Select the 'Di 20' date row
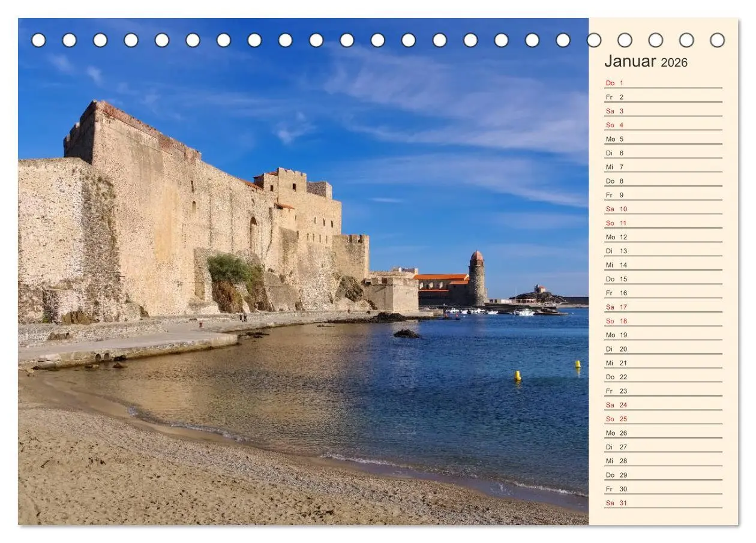The height and width of the screenshot is (543, 756). click(663, 349)
